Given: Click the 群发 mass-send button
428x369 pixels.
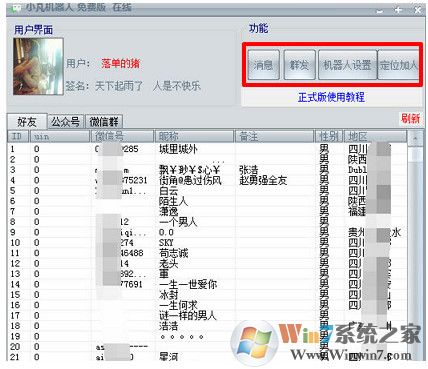Looking at the screenshot, I should click(299, 65).
